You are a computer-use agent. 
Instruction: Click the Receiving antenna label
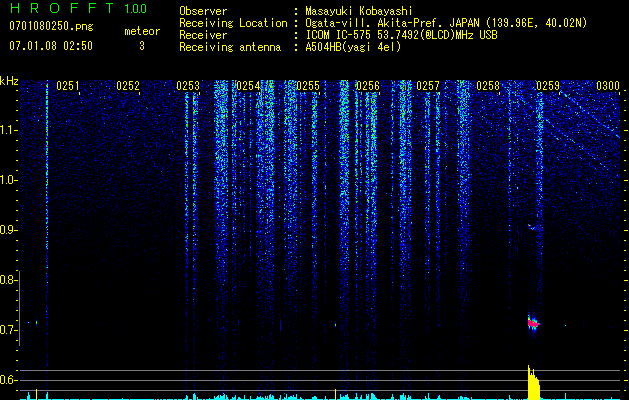point(230,47)
